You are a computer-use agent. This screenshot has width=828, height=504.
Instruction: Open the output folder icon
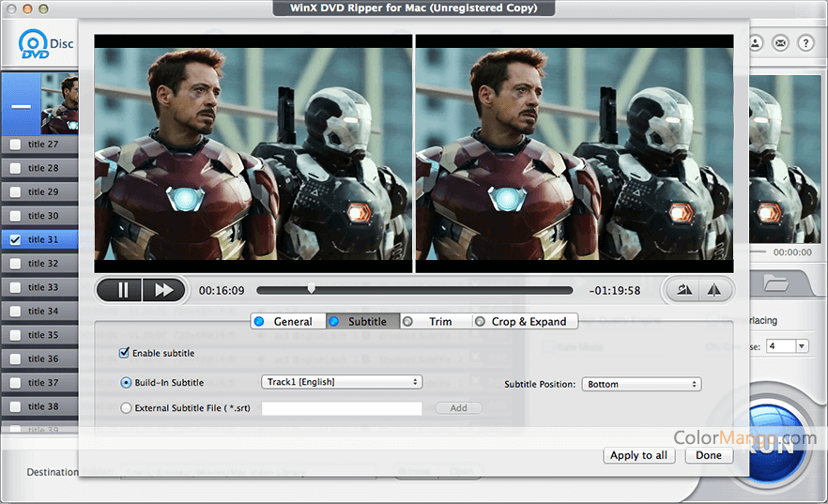[774, 283]
